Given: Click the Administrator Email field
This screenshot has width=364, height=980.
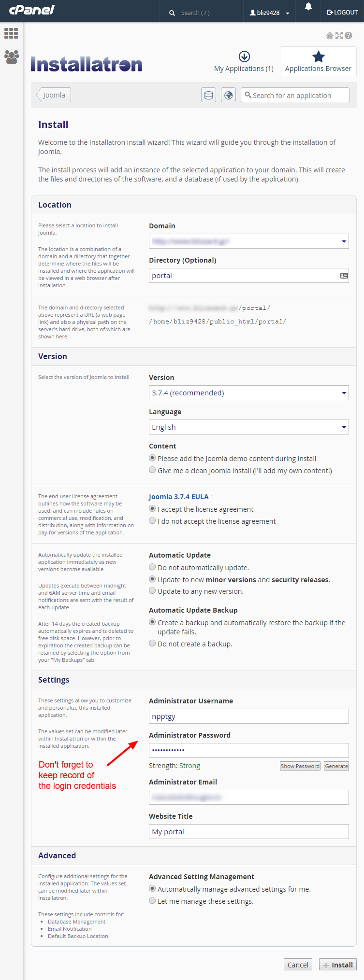Looking at the screenshot, I should click(249, 798).
